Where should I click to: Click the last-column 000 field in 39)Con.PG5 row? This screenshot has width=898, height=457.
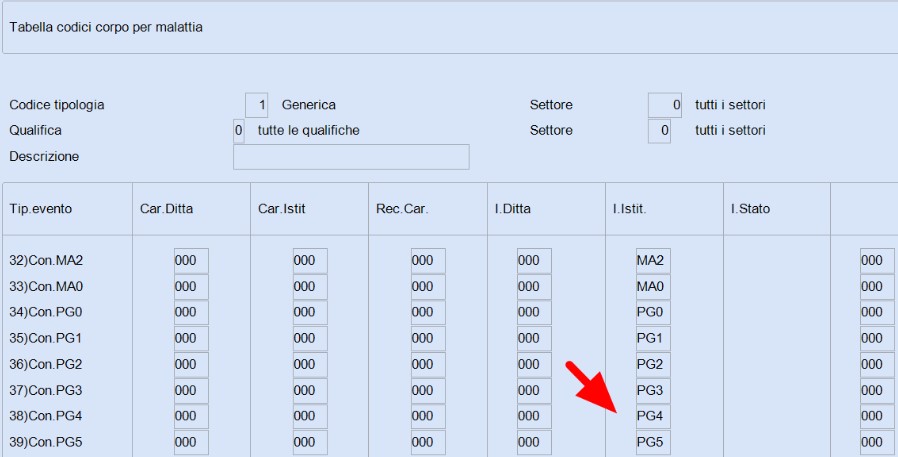tap(877, 442)
